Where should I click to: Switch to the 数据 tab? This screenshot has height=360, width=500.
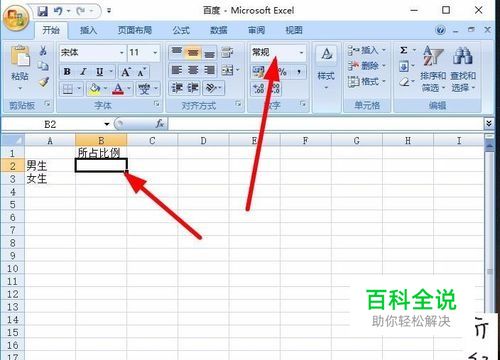219,30
